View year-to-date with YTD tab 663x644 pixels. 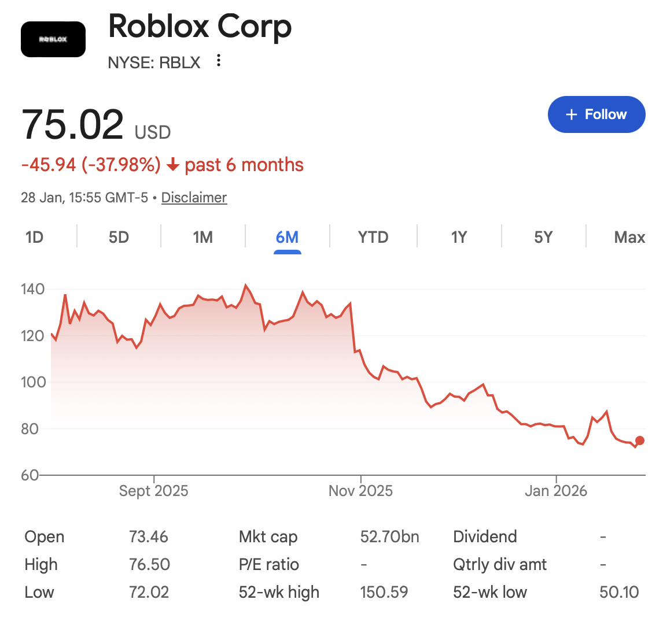[x=373, y=237]
